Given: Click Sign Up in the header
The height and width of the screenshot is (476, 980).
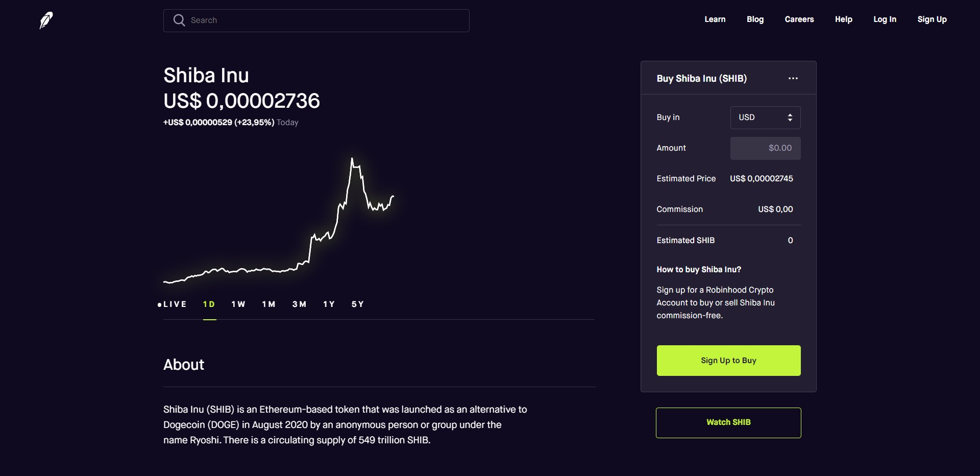Looking at the screenshot, I should click(932, 19).
